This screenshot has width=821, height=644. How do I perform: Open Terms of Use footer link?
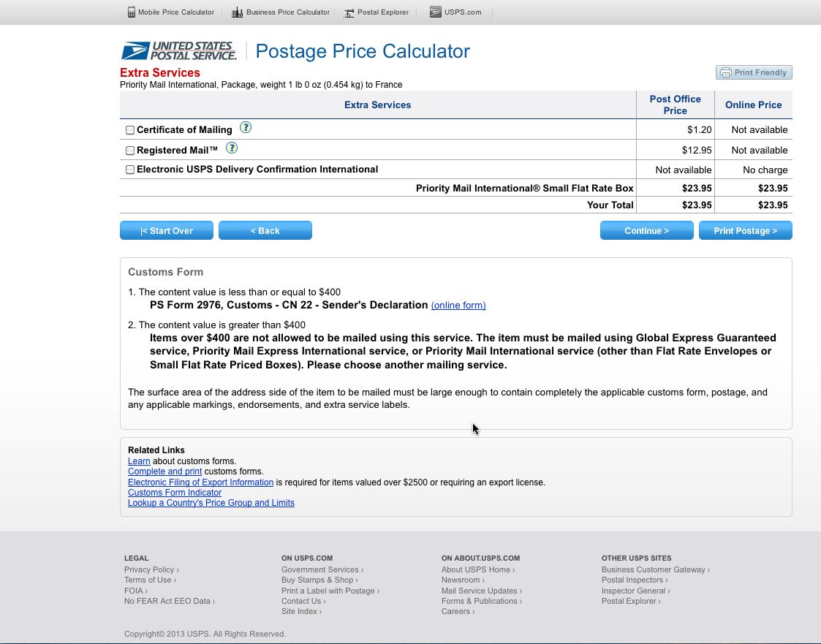point(150,580)
